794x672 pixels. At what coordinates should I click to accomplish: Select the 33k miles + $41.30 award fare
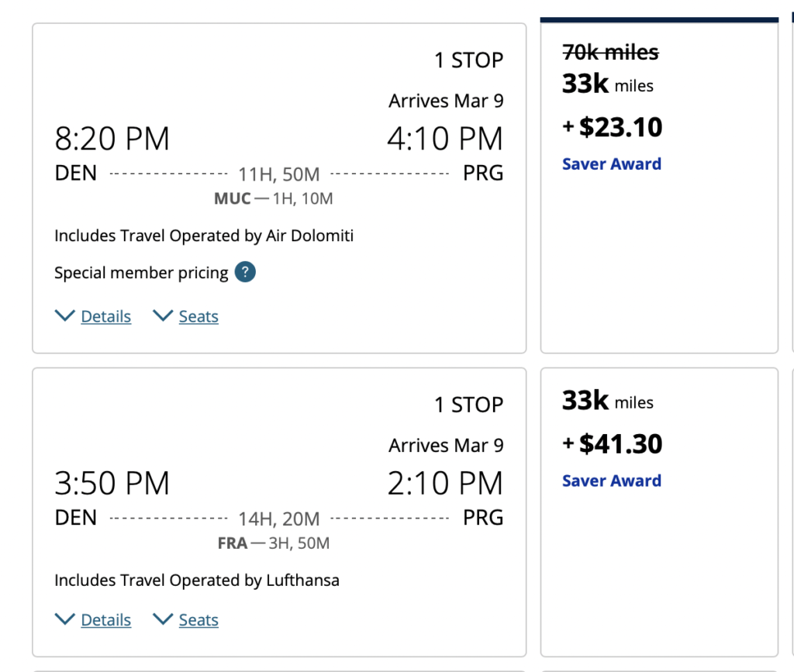[611, 443]
